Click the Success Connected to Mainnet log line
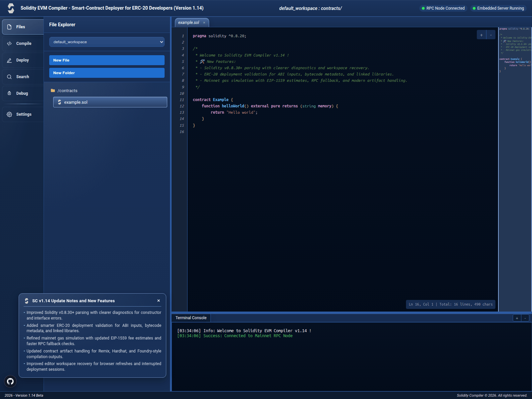The height and width of the screenshot is (399, 532). 235,336
